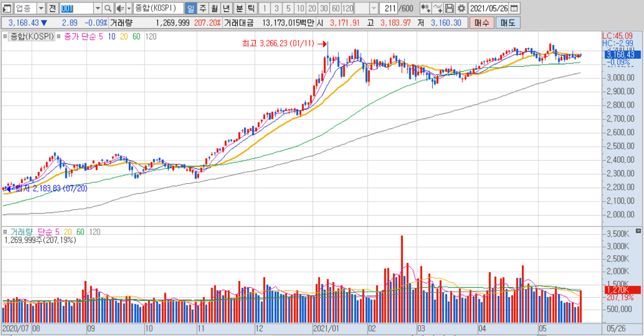644x336 pixels.
Task: Choose interval button 3
Action: (277, 8)
